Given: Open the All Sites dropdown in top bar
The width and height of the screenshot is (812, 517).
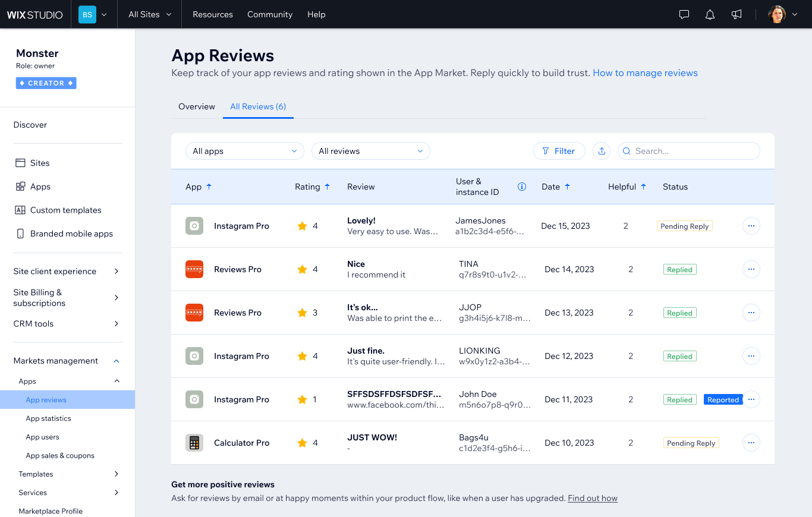Looking at the screenshot, I should pos(150,14).
